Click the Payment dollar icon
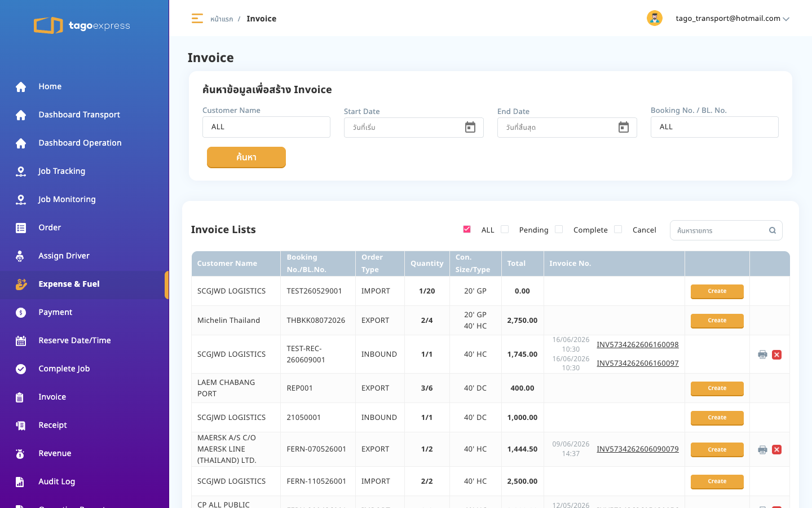 [21, 313]
